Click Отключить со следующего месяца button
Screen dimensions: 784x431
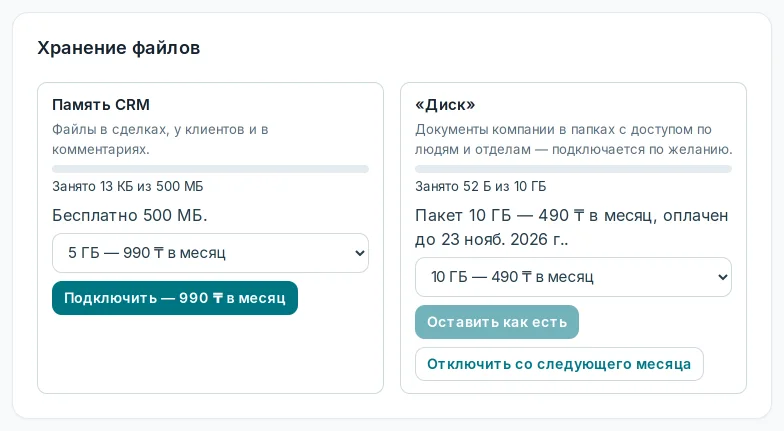point(559,364)
